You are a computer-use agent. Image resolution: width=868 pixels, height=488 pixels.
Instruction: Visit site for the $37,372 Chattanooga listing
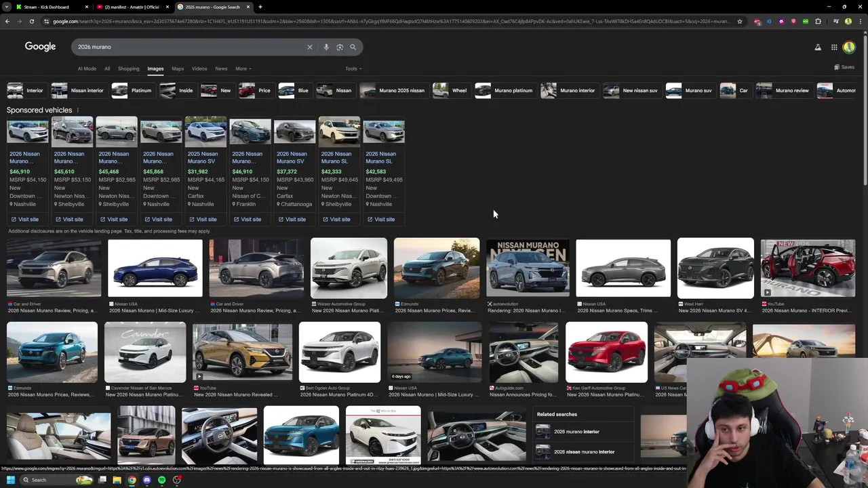point(292,219)
